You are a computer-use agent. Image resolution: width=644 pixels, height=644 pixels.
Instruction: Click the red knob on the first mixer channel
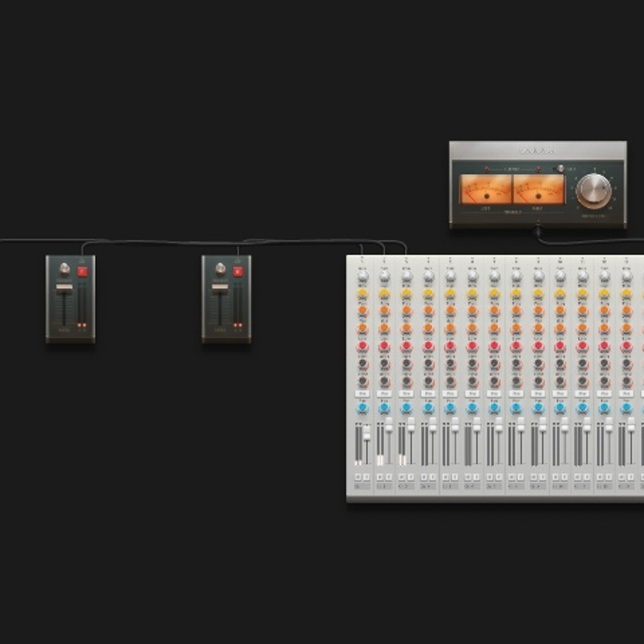click(362, 346)
